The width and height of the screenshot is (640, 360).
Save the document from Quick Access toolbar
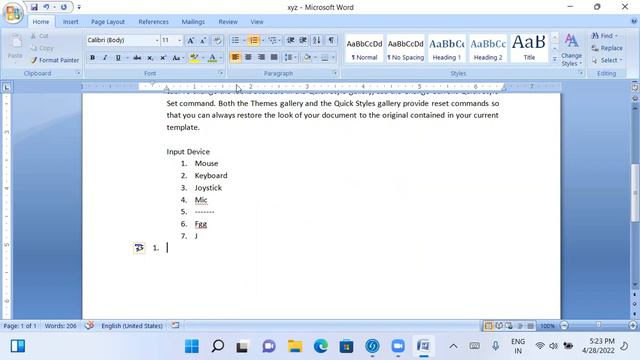(34, 7)
